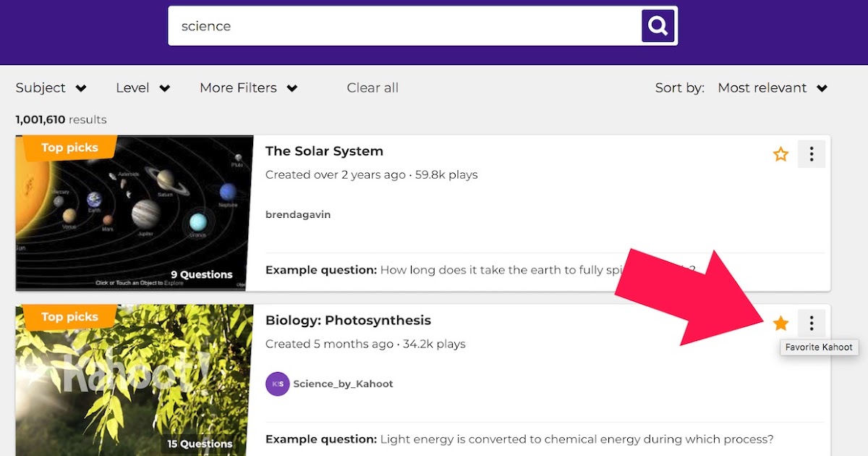Open Biology: Photosynthesis kahoot title
868x456 pixels.
348,321
